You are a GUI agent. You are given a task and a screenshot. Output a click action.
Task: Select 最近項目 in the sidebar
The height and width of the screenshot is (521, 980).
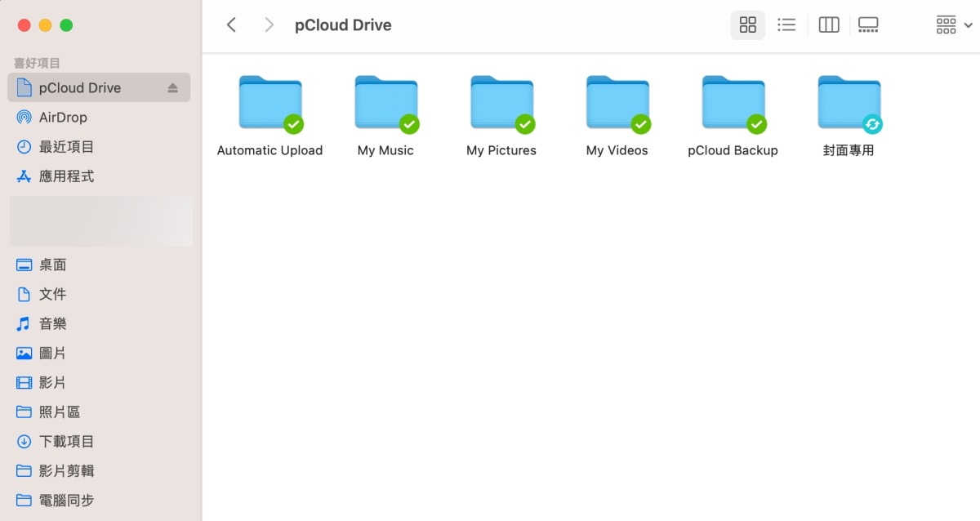click(66, 147)
